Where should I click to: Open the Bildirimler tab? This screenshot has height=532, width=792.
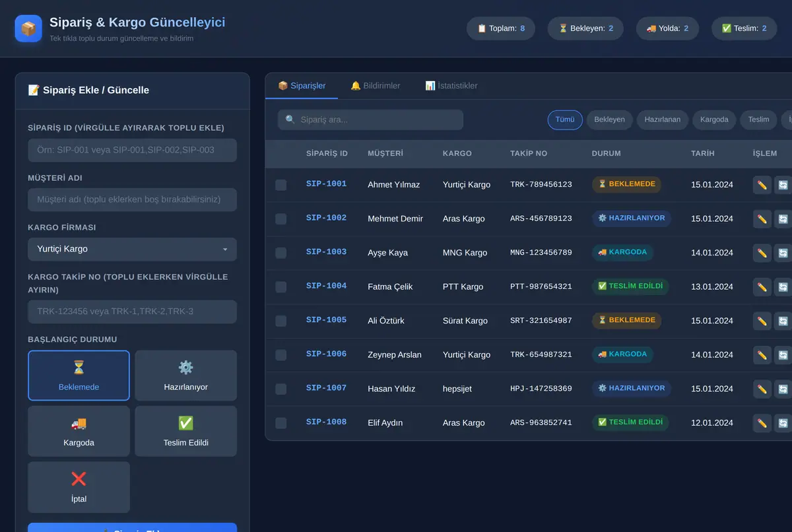tap(375, 86)
